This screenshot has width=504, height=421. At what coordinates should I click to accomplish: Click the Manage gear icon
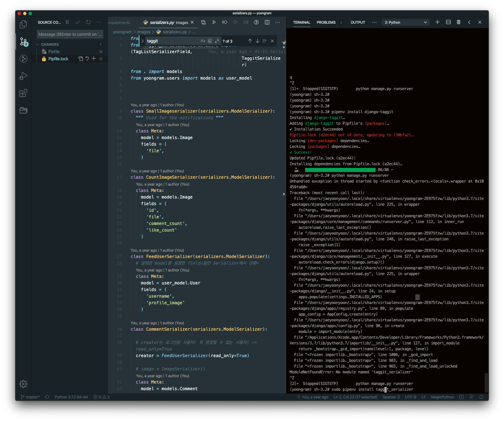point(23,384)
